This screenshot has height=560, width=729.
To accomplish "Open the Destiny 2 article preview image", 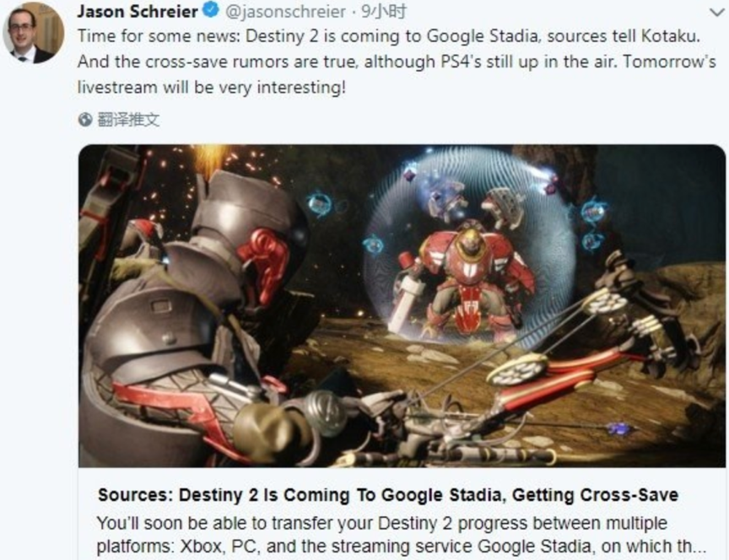I will (x=402, y=306).
